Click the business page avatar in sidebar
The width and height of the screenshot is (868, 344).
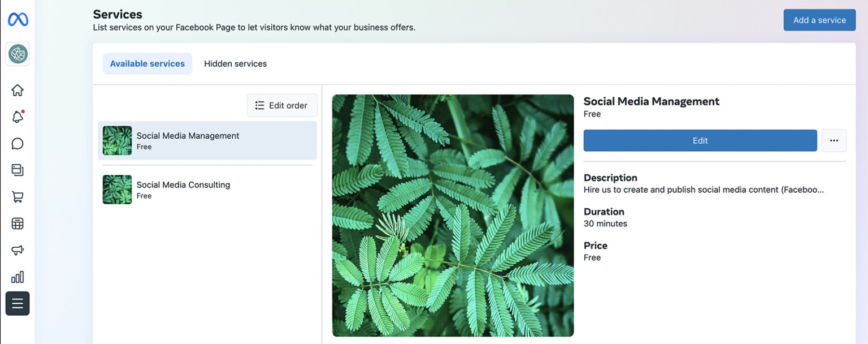coord(18,54)
